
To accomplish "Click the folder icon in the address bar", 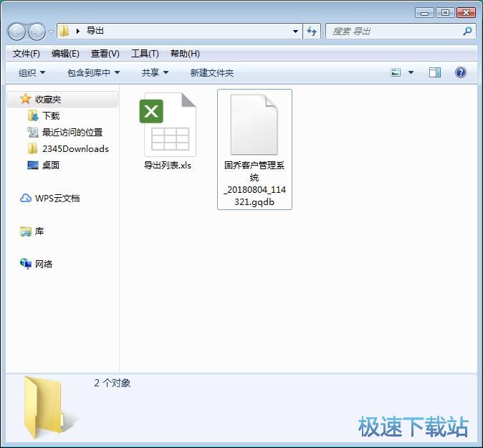I will 64,31.
